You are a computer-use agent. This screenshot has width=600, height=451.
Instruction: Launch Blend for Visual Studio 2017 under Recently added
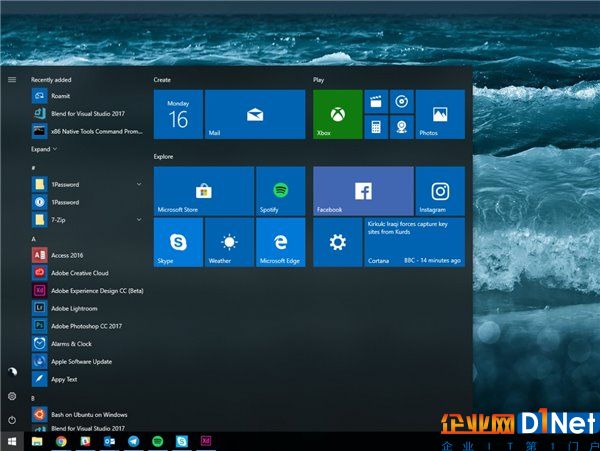click(87, 114)
